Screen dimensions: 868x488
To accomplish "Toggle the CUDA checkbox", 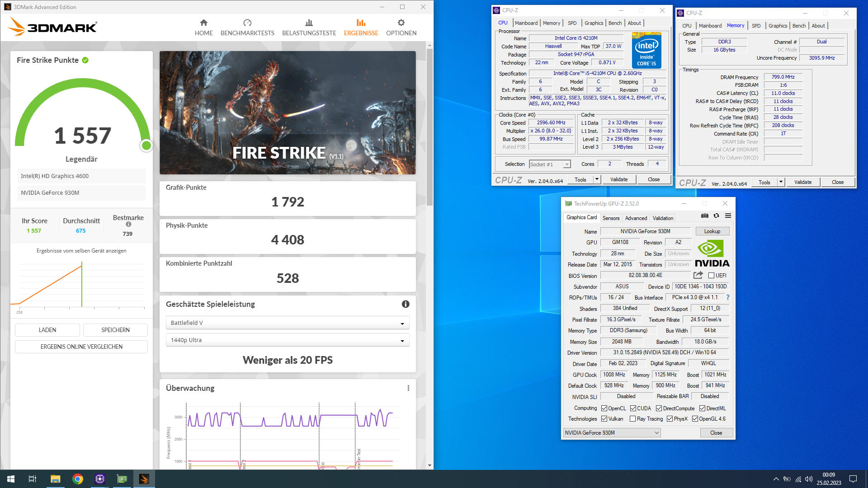I will [633, 408].
